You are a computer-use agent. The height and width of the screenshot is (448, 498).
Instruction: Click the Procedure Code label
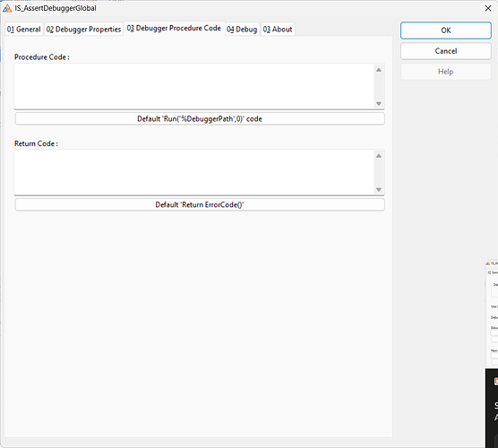(x=42, y=57)
